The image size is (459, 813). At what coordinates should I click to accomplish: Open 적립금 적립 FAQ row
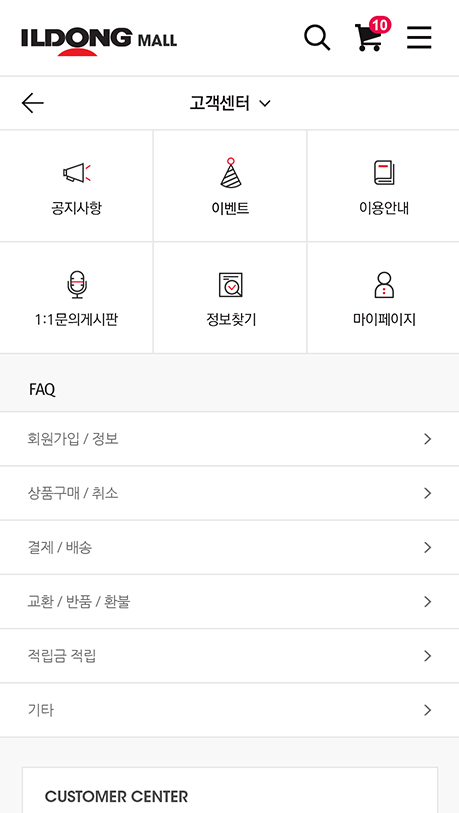click(229, 656)
